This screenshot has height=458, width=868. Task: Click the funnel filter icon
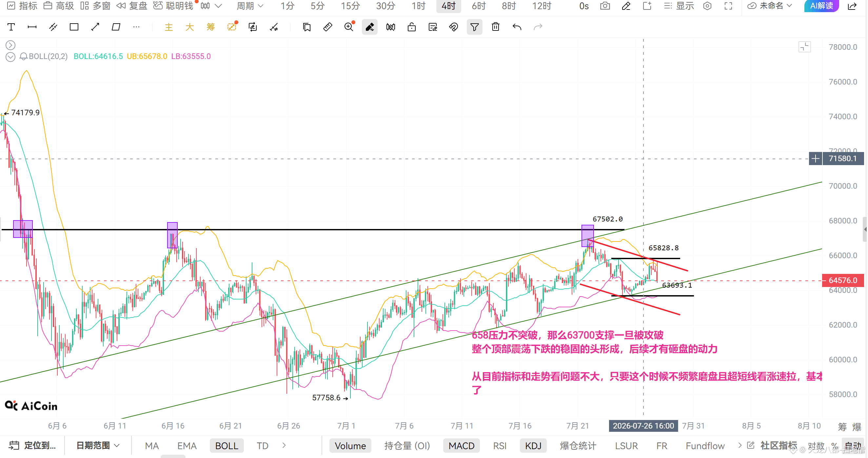(x=474, y=27)
